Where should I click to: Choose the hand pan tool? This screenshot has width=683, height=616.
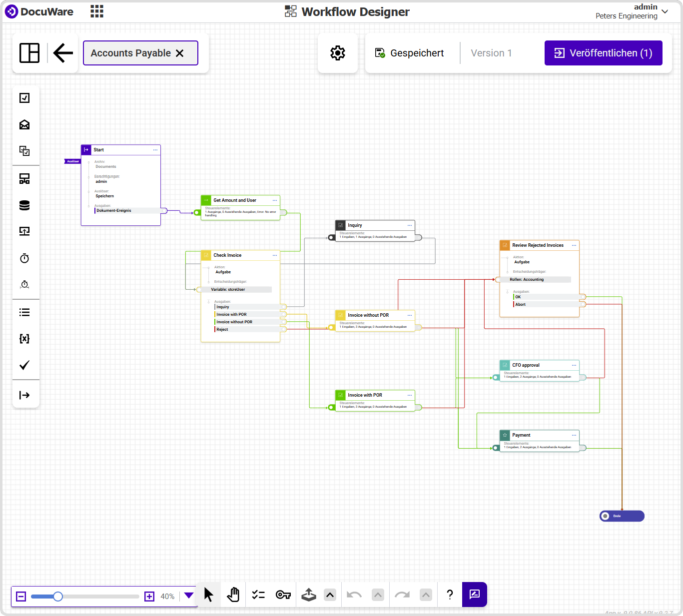233,595
